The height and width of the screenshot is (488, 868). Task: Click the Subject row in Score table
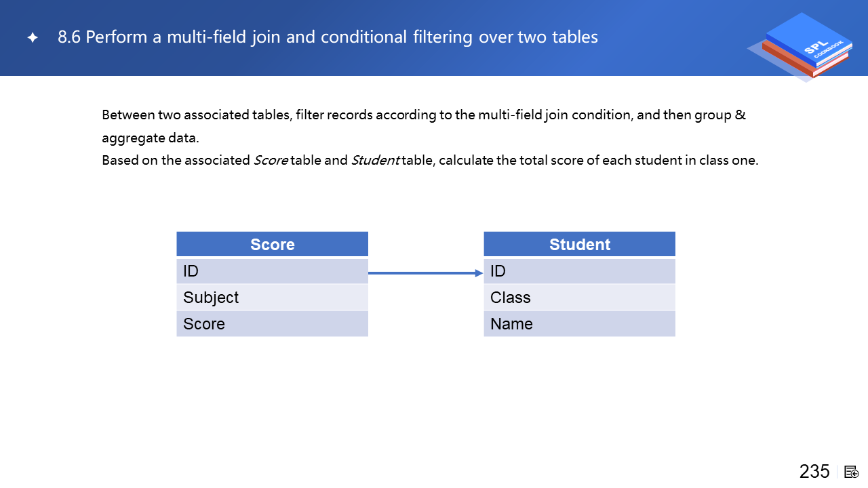click(x=272, y=298)
